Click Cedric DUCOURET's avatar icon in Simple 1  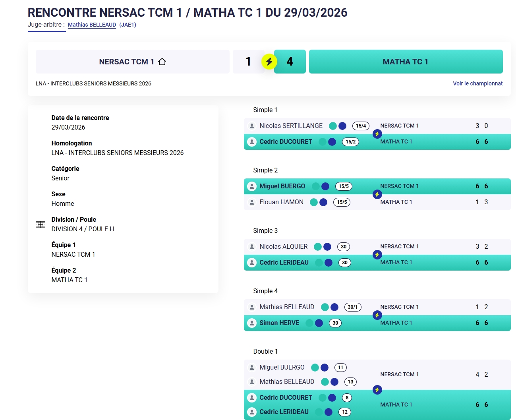[252, 142]
